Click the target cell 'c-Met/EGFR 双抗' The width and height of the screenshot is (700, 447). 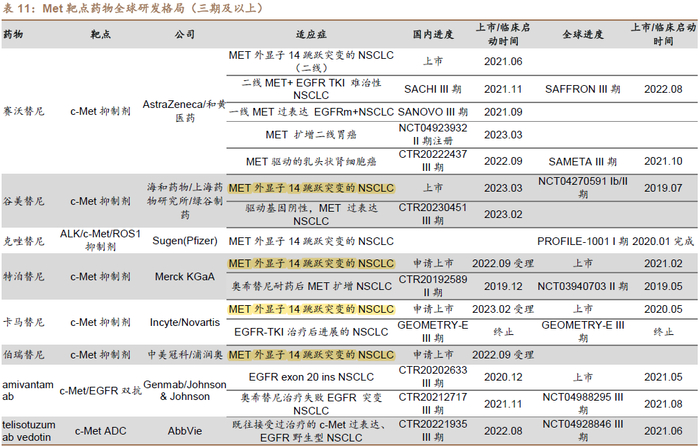tap(100, 391)
